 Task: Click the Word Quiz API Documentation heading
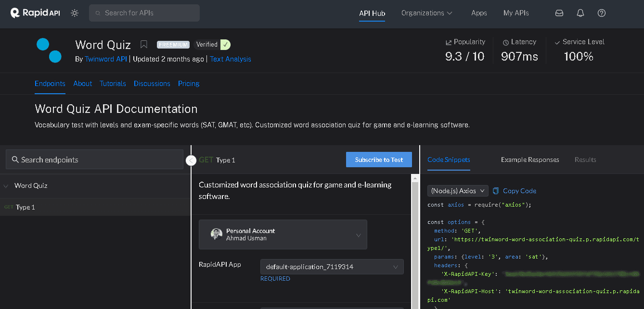116,109
